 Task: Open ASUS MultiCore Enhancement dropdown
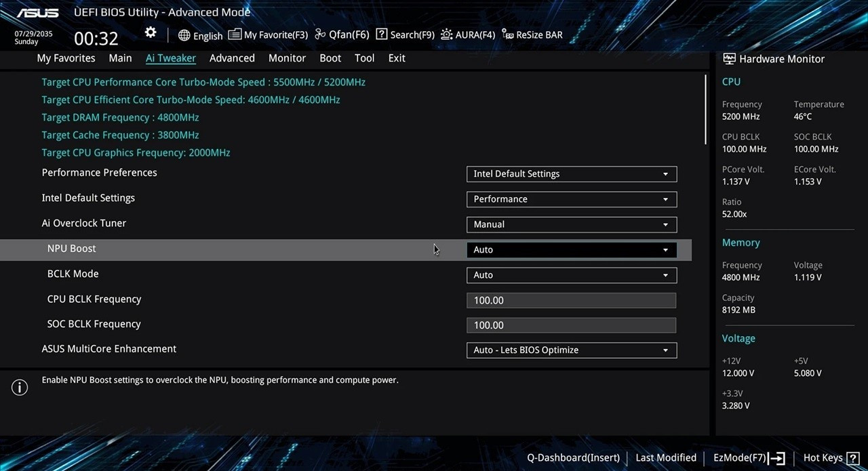click(x=572, y=350)
